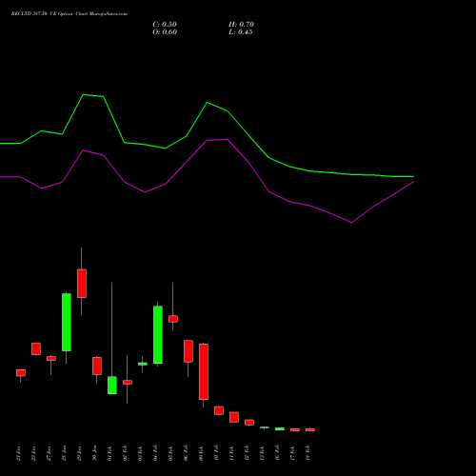Click the red candle above 11 Feb
The image size is (476, 476).
(234, 417)
